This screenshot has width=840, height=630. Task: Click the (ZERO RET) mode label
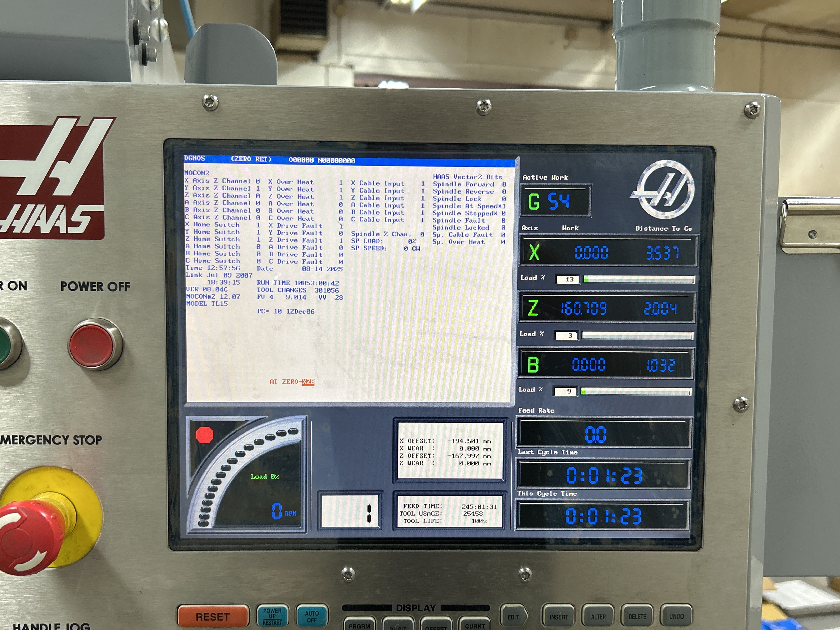251,159
